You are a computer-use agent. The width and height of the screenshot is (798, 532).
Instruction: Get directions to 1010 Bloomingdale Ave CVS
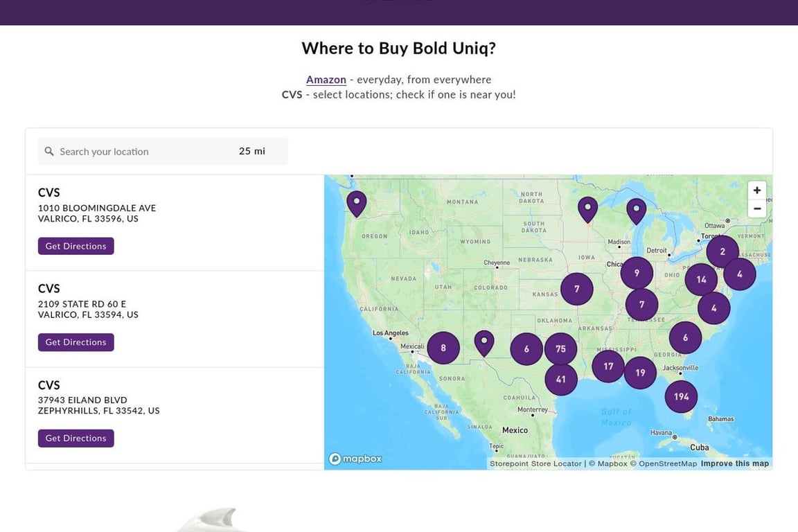tap(76, 246)
